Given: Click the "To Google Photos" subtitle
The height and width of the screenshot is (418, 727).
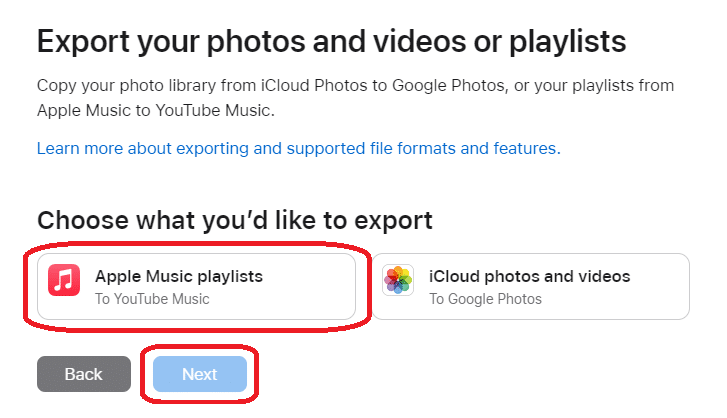Looking at the screenshot, I should 485,299.
